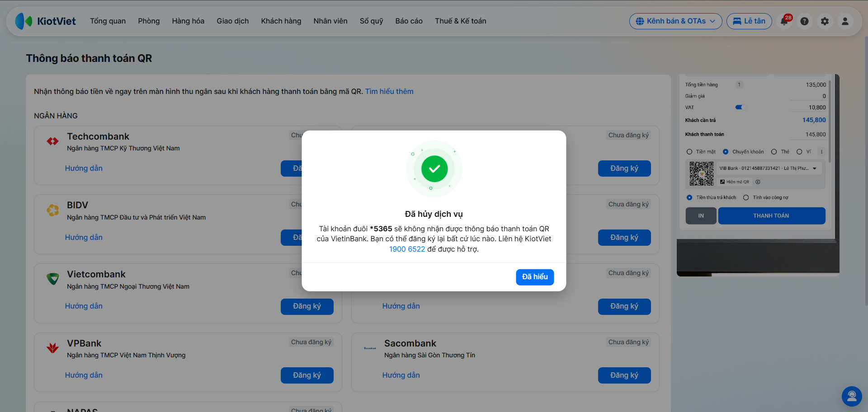This screenshot has height=412, width=868.
Task: Click VPBank's Chưa đăng ký status
Action: pos(311,342)
